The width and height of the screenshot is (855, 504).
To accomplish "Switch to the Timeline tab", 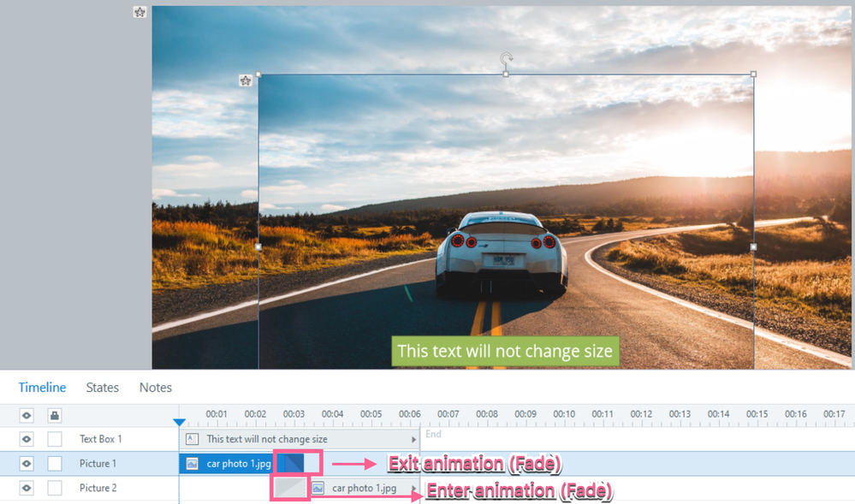I will tap(42, 388).
